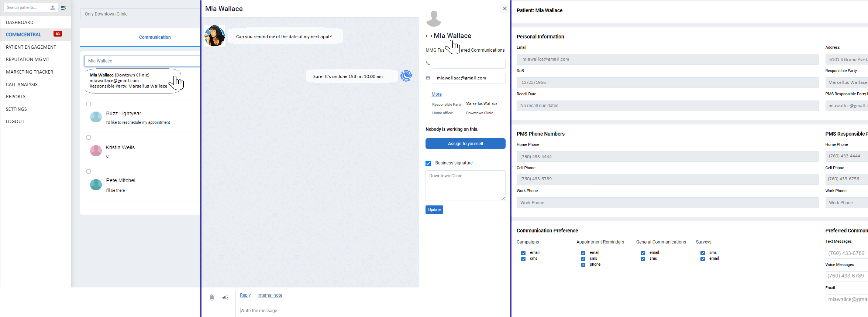868x317 pixels.
Task: Click the megaphone announcement icon
Action: [x=225, y=297]
